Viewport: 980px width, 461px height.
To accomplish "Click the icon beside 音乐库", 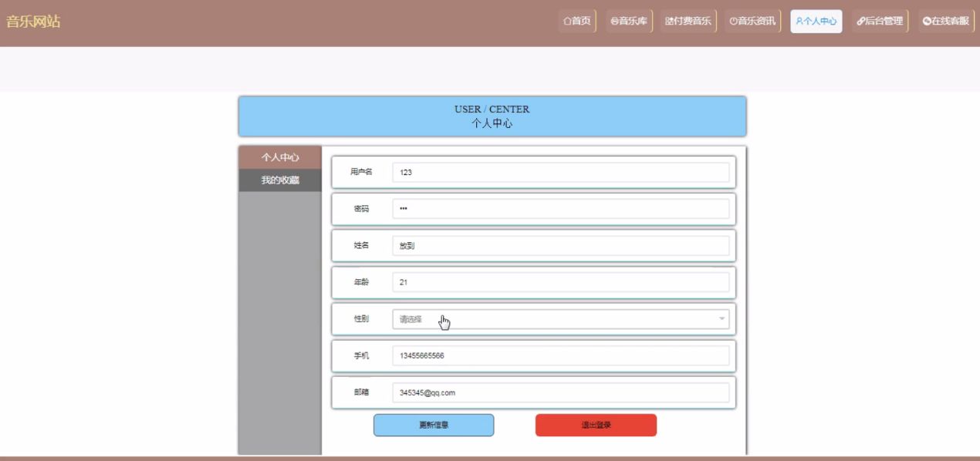I will [614, 22].
